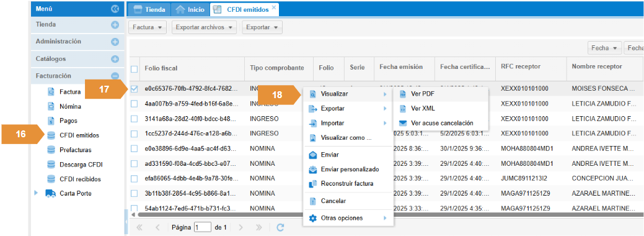Click the Nómina document icon
The width and height of the screenshot is (644, 236).
(51, 106)
